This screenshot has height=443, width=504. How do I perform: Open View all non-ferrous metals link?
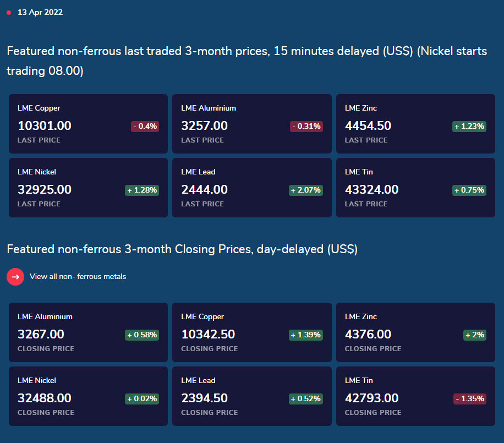pyautogui.click(x=78, y=276)
